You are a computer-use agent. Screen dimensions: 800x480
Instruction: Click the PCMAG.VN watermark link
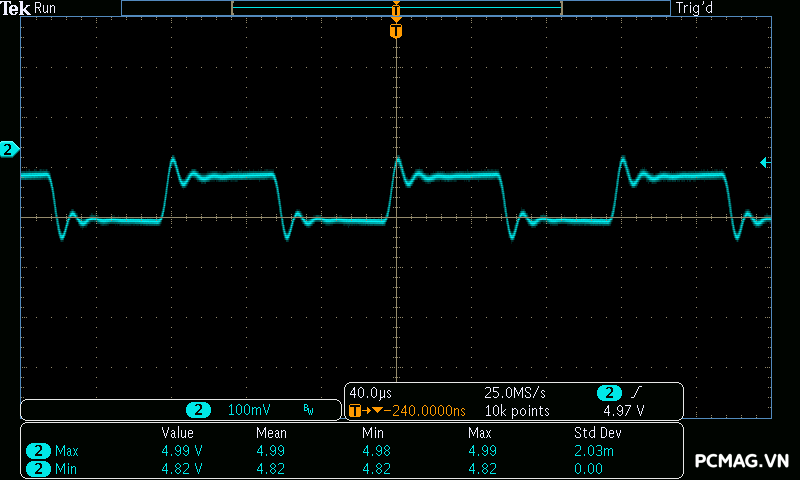(x=742, y=461)
